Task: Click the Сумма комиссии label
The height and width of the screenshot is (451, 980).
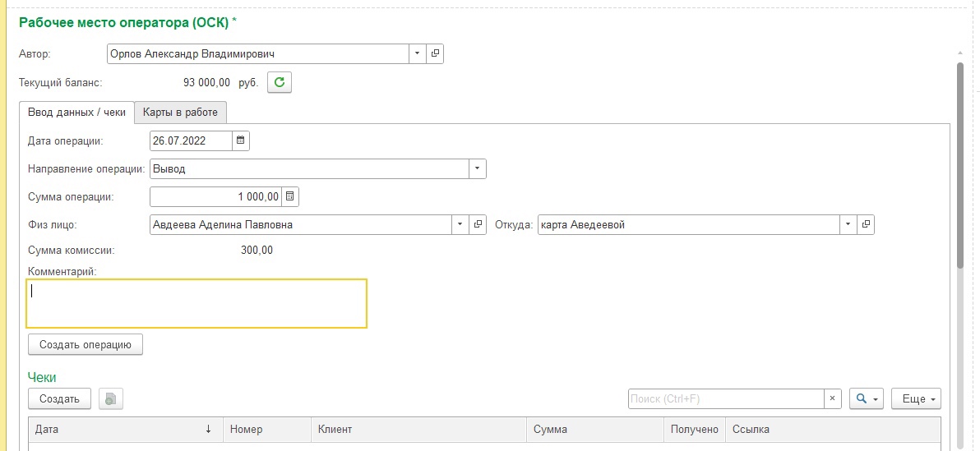Action: [72, 251]
